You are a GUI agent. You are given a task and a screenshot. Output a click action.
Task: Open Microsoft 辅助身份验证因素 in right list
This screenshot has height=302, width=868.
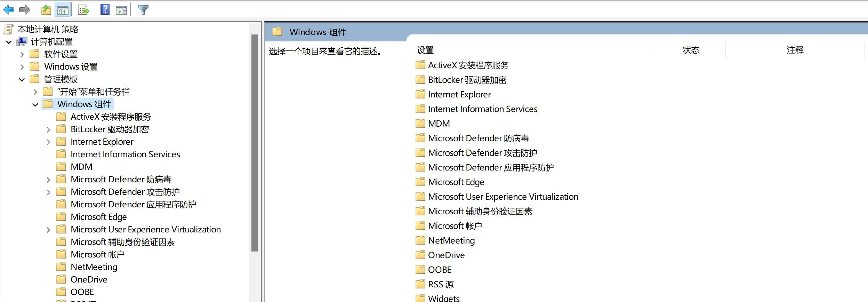(x=480, y=211)
